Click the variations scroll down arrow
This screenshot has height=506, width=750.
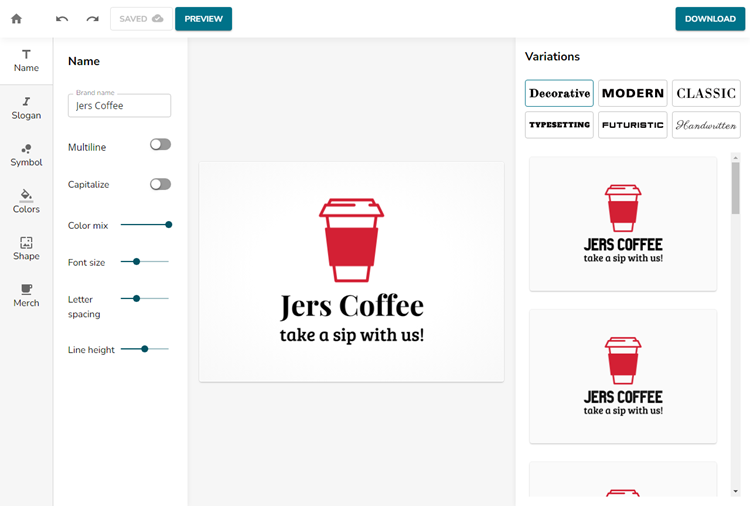tap(735, 491)
